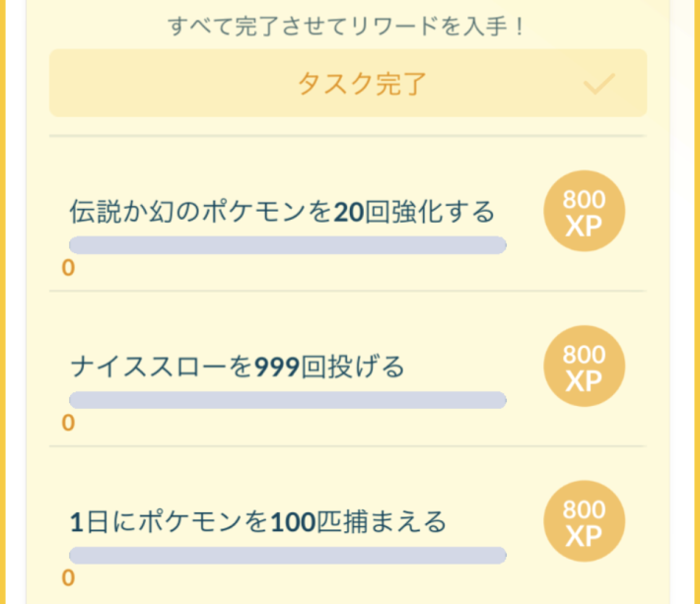Select the 1日にポケモンを100匹捕まえる task text
Screen dimensions: 700x604
click(258, 520)
